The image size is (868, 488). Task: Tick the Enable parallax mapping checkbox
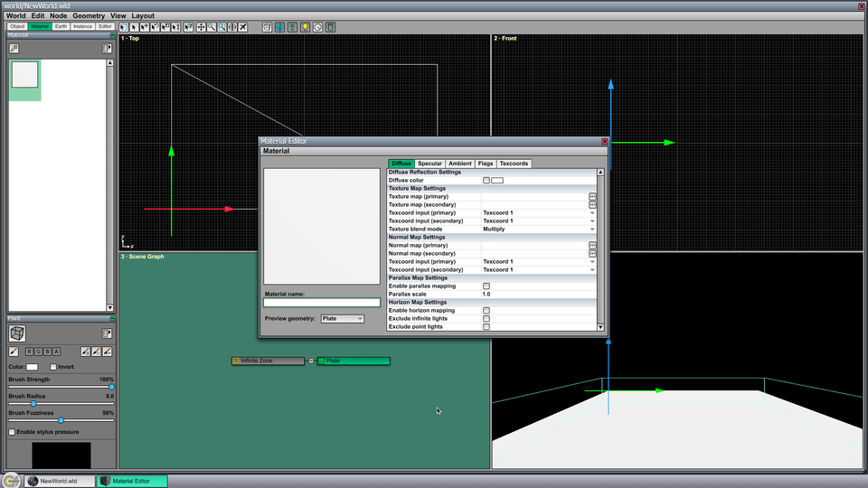(x=486, y=286)
